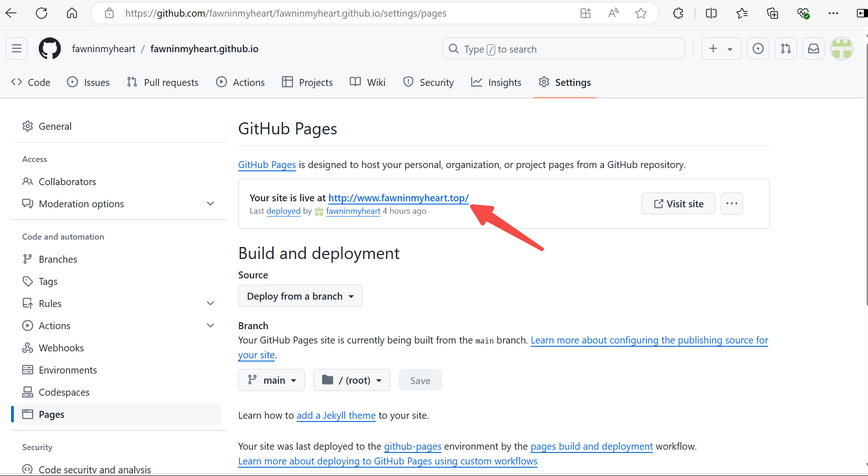Open the Deploy from a branch dropdown

pos(300,296)
